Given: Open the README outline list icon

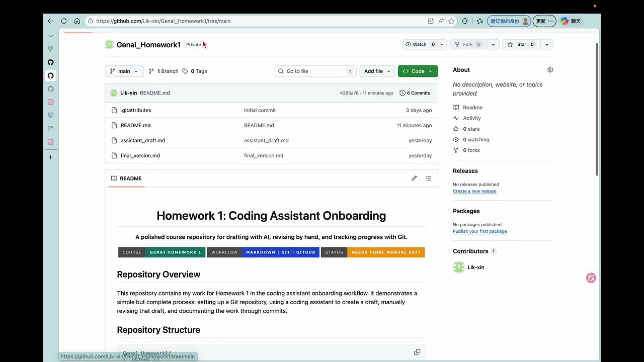Looking at the screenshot, I should (429, 178).
